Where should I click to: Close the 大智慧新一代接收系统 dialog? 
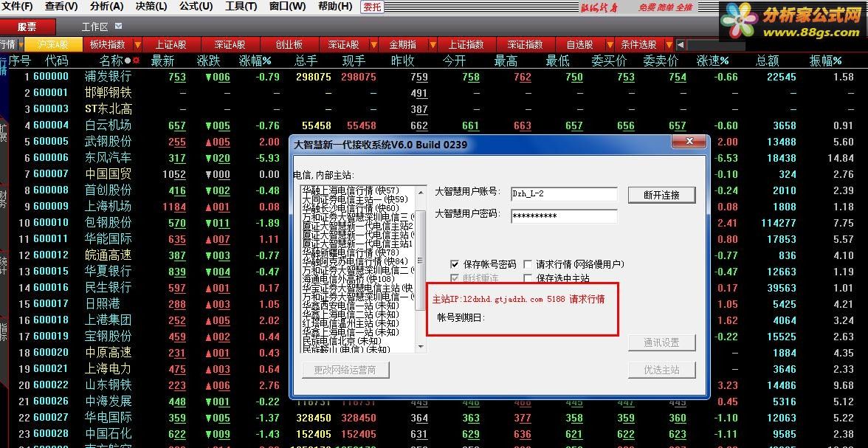689,142
